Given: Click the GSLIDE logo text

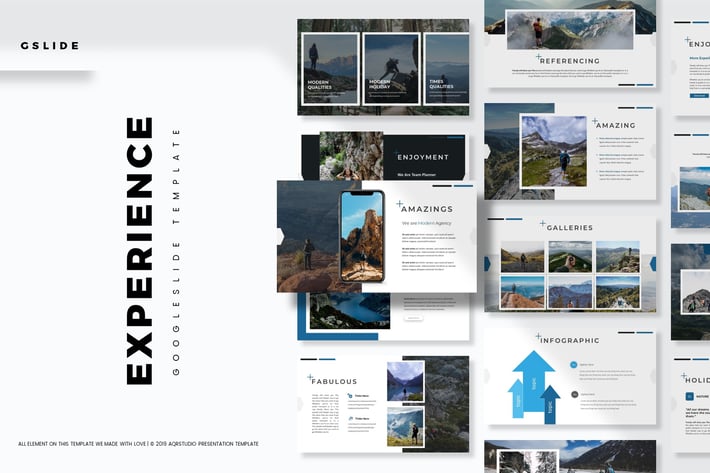Looking at the screenshot, I should click(x=50, y=46).
